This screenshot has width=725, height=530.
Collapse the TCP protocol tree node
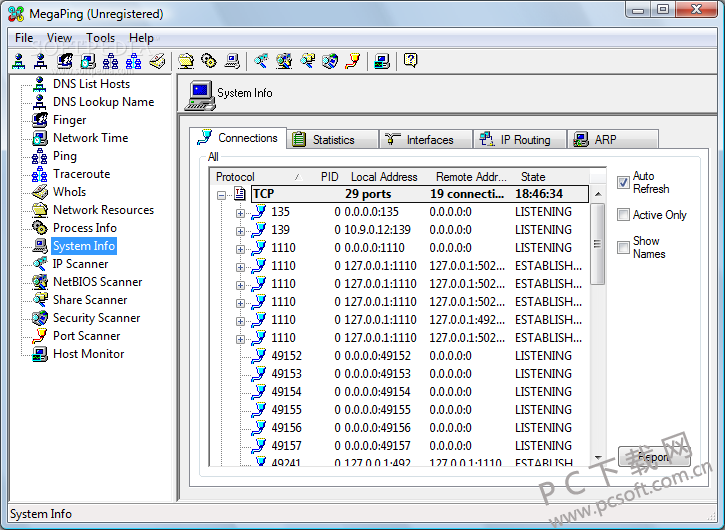coord(221,195)
